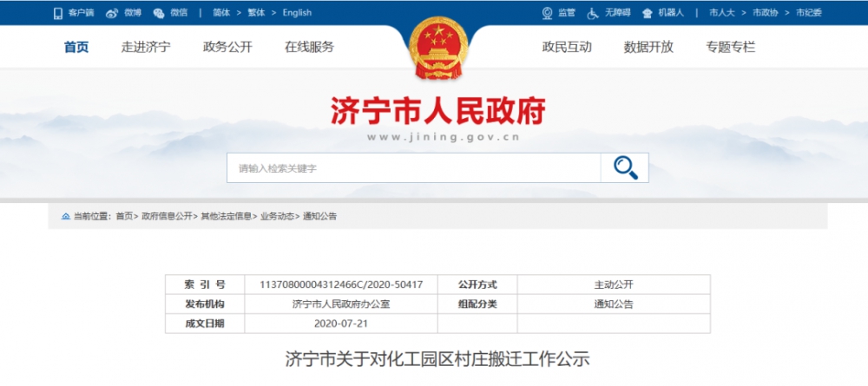Click article title 济宁市关于对化工园区村庄搬迁工作公示
The width and height of the screenshot is (868, 386).
pos(437,359)
